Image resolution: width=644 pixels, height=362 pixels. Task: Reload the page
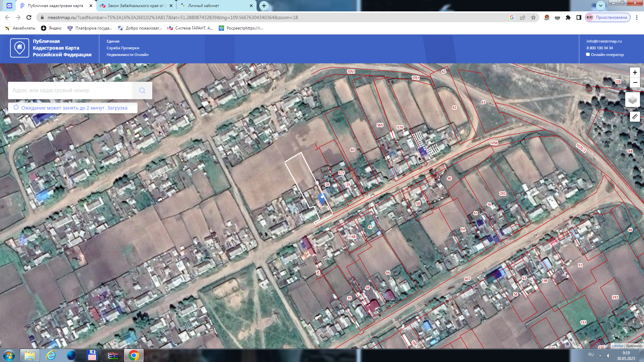click(x=29, y=17)
